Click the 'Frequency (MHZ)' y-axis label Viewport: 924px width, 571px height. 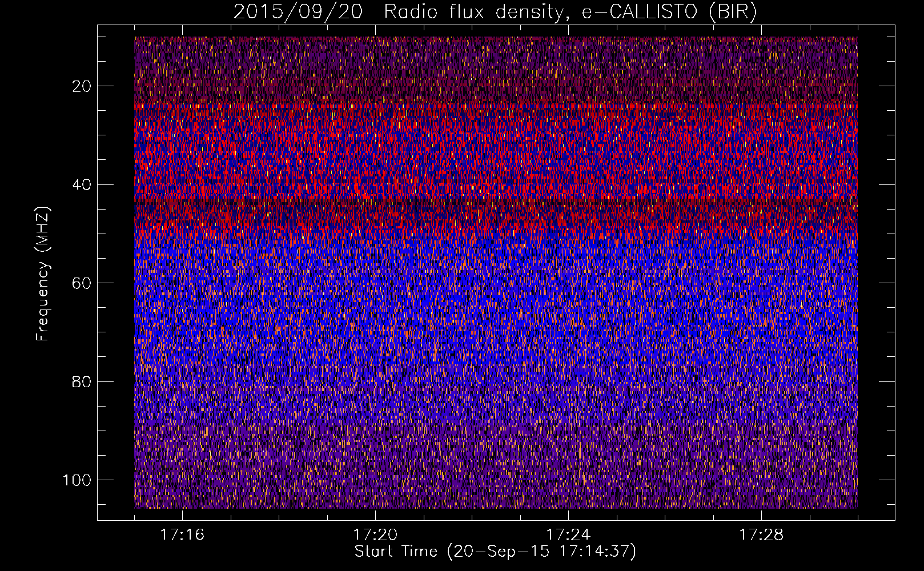43,274
